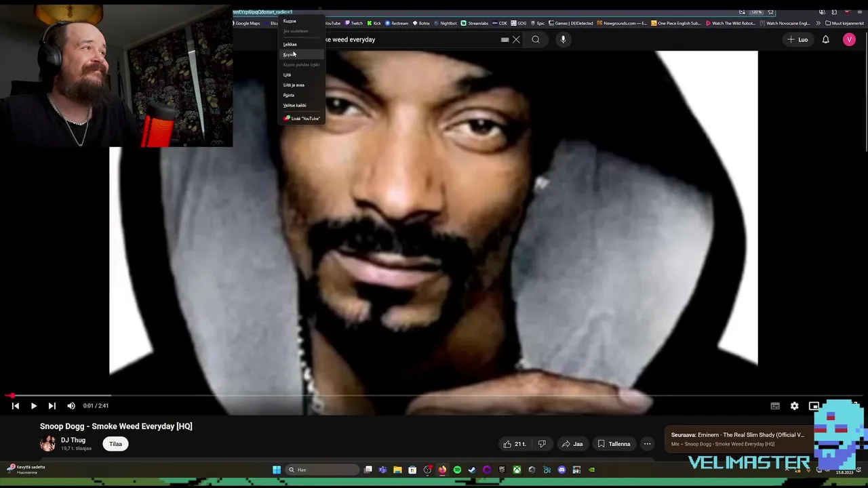The image size is (868, 488).
Task: Go to the previous video
Action: (x=16, y=406)
